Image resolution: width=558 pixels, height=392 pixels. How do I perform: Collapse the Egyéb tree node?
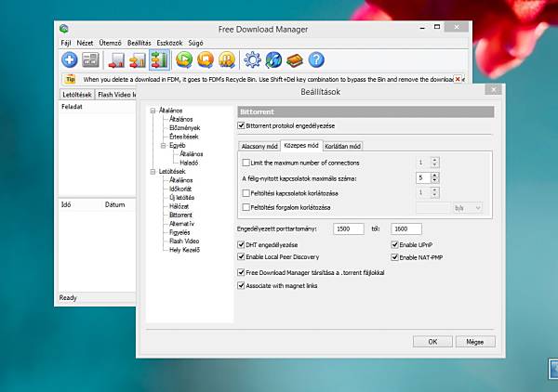click(164, 146)
